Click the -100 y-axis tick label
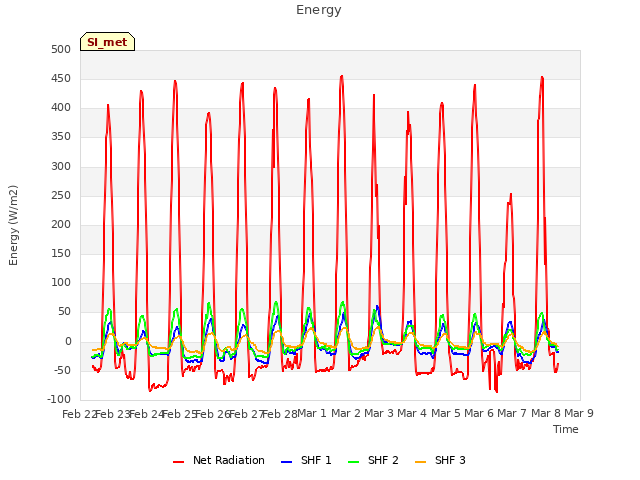 pos(59,399)
